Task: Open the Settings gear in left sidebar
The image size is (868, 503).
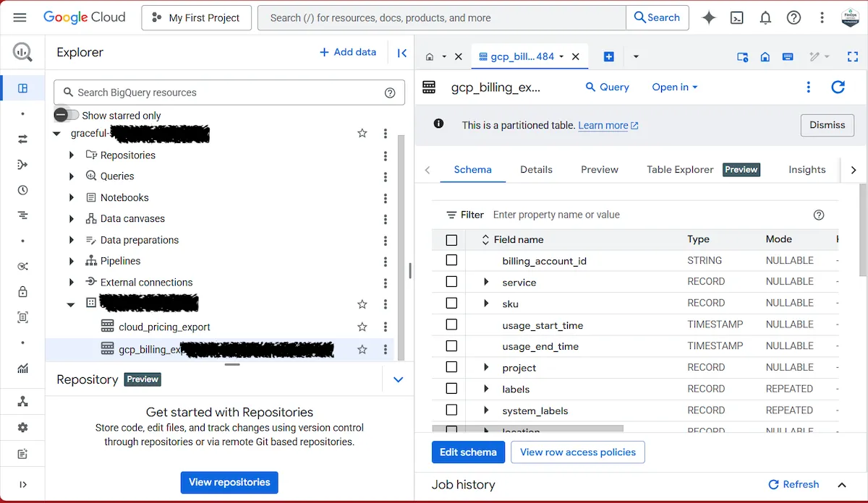Action: (22, 427)
